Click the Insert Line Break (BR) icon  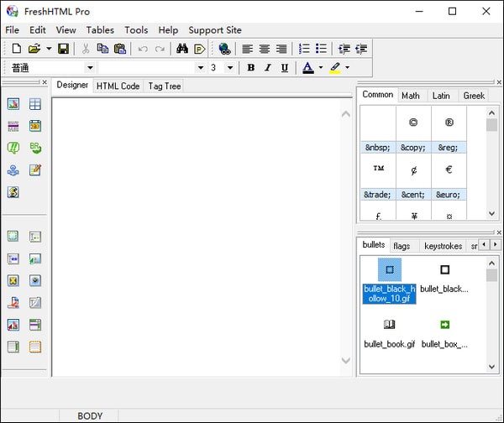point(35,148)
